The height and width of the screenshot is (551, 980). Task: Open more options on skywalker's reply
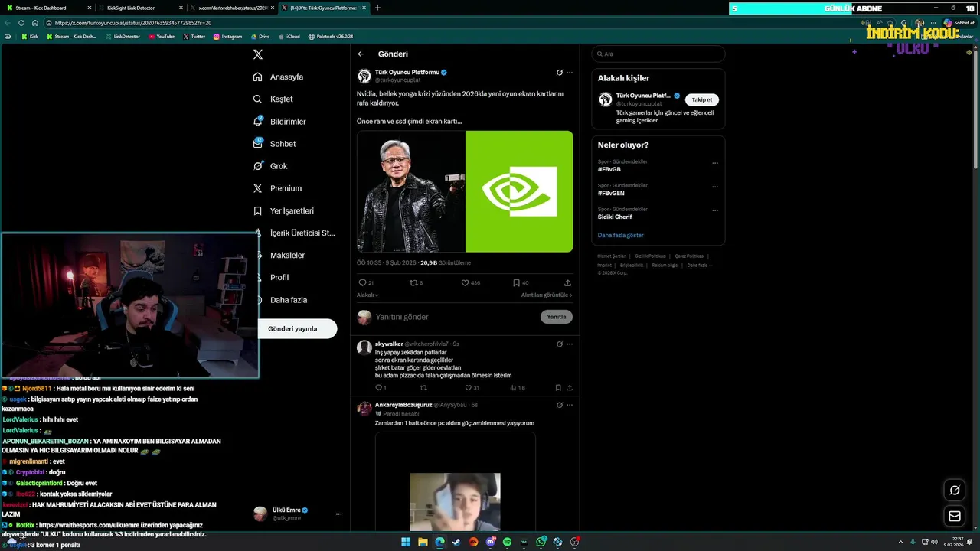(x=570, y=344)
